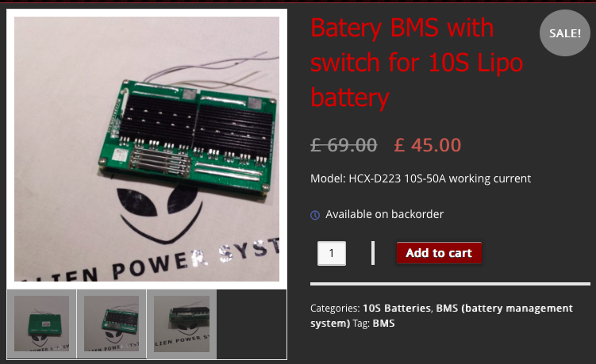The height and width of the screenshot is (364, 596).
Task: Click the BMS tag link
Action: [383, 324]
